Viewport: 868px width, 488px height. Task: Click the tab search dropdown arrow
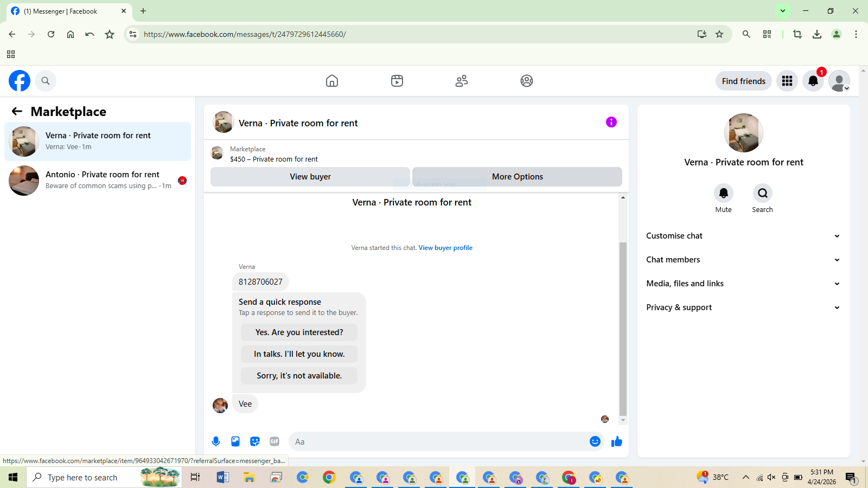coord(783,11)
